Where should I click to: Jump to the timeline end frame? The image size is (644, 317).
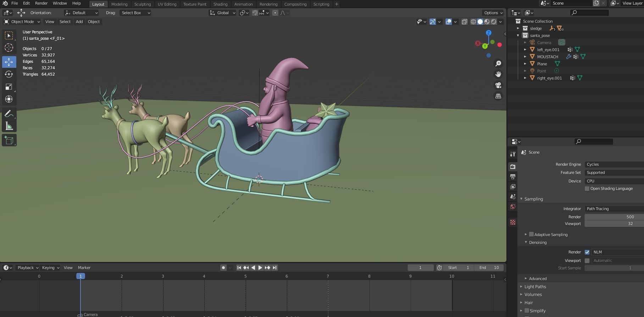pos(274,268)
